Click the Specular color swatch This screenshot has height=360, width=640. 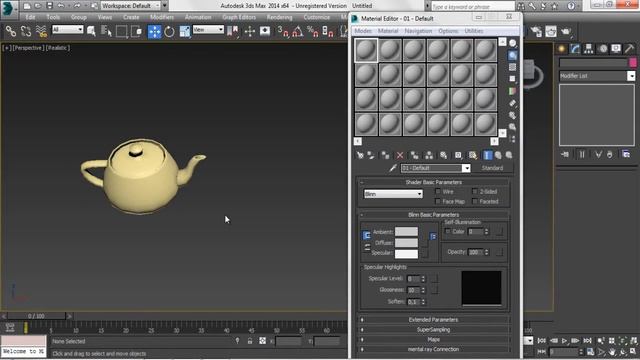pos(406,253)
